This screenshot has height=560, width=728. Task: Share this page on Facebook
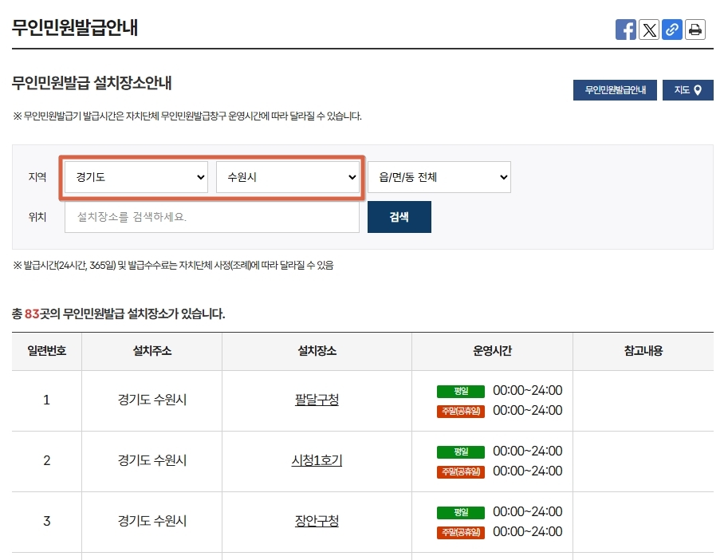click(x=627, y=30)
